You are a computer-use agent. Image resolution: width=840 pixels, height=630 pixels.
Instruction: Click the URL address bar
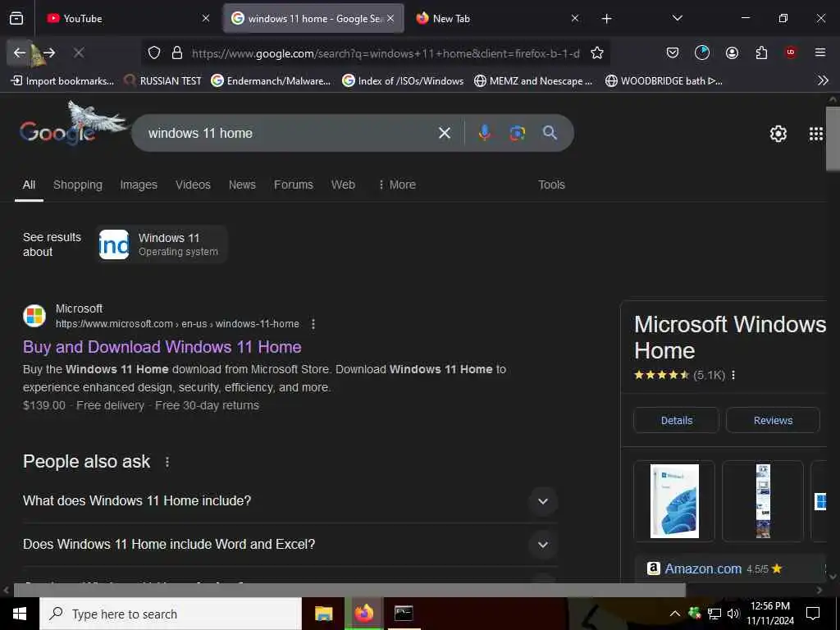386,53
